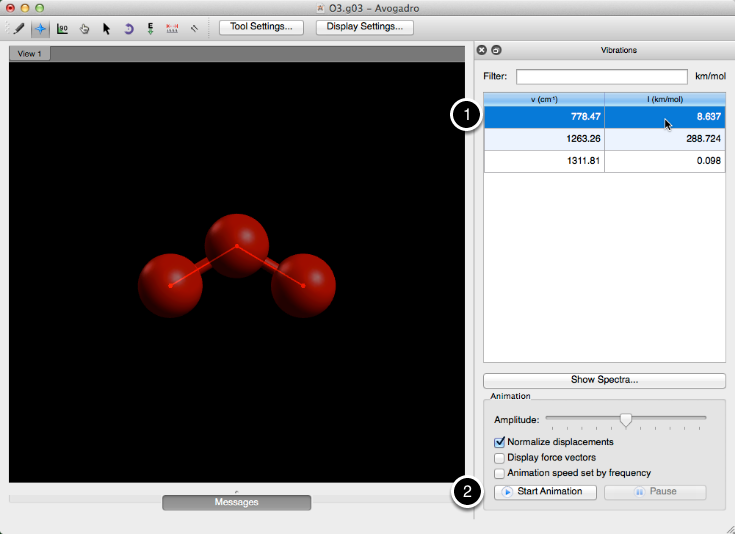Enable the Auto Optimization tool
The height and width of the screenshot is (534, 735).
pyautogui.click(x=150, y=28)
